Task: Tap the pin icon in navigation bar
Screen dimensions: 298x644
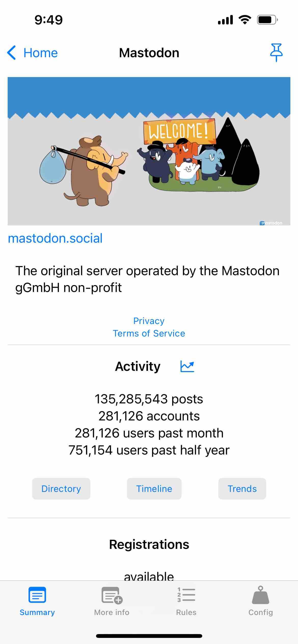Action: pos(276,52)
